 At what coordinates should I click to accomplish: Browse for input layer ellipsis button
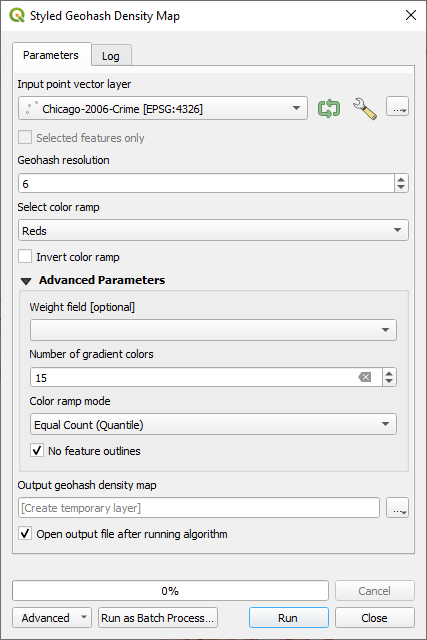point(397,107)
